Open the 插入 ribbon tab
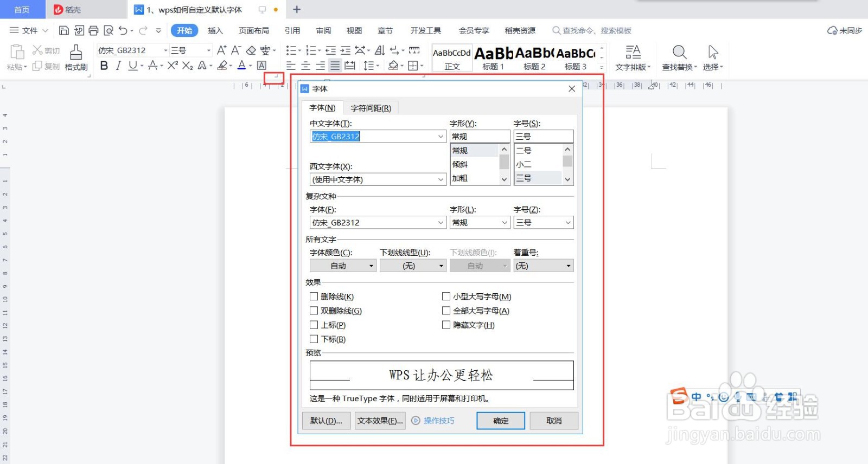868x464 pixels. 215,30
